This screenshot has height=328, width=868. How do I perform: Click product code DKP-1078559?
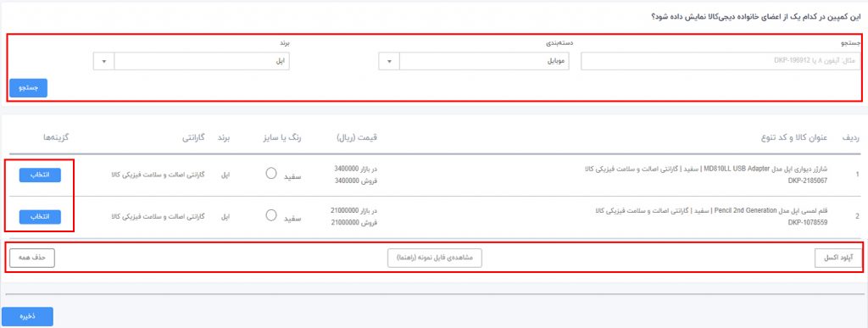(808, 222)
